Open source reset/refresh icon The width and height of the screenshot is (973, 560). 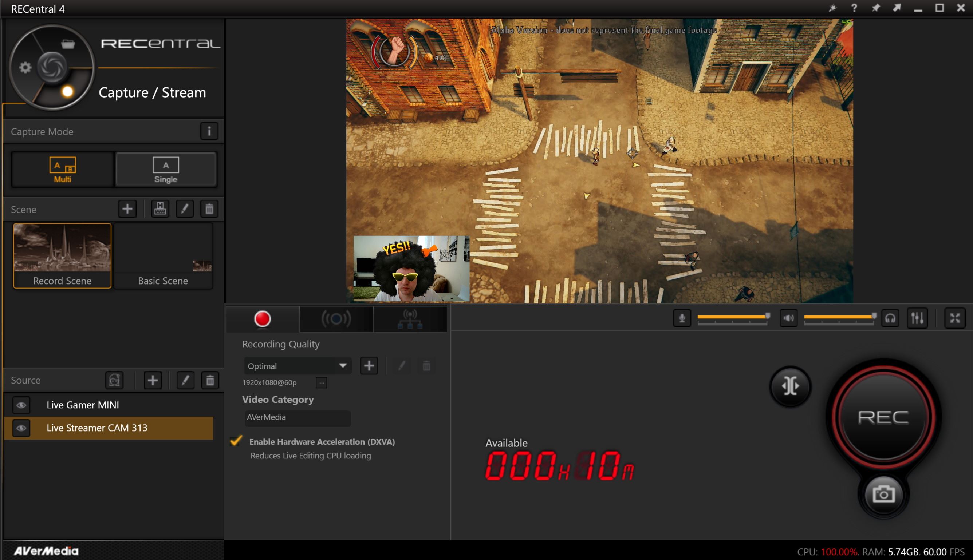(114, 380)
